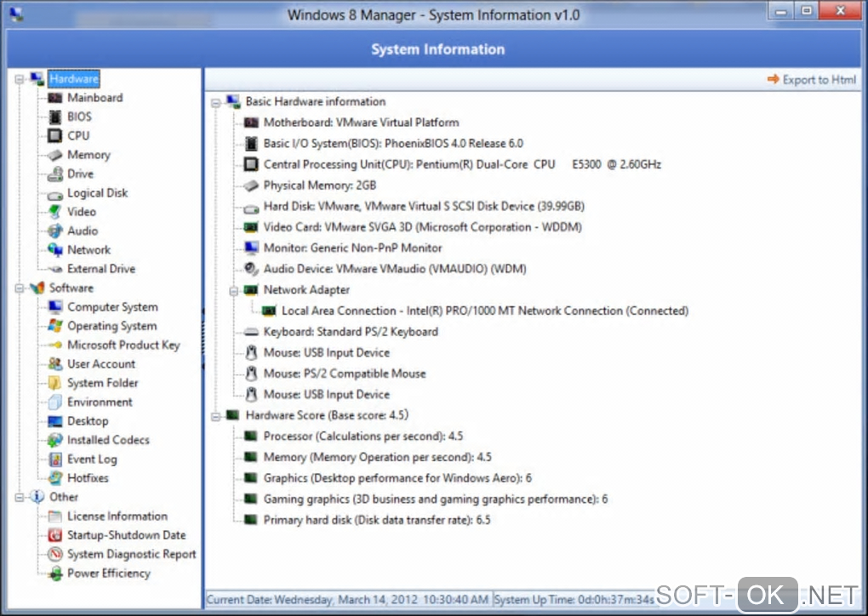Click the Current Date status bar entry

348,600
